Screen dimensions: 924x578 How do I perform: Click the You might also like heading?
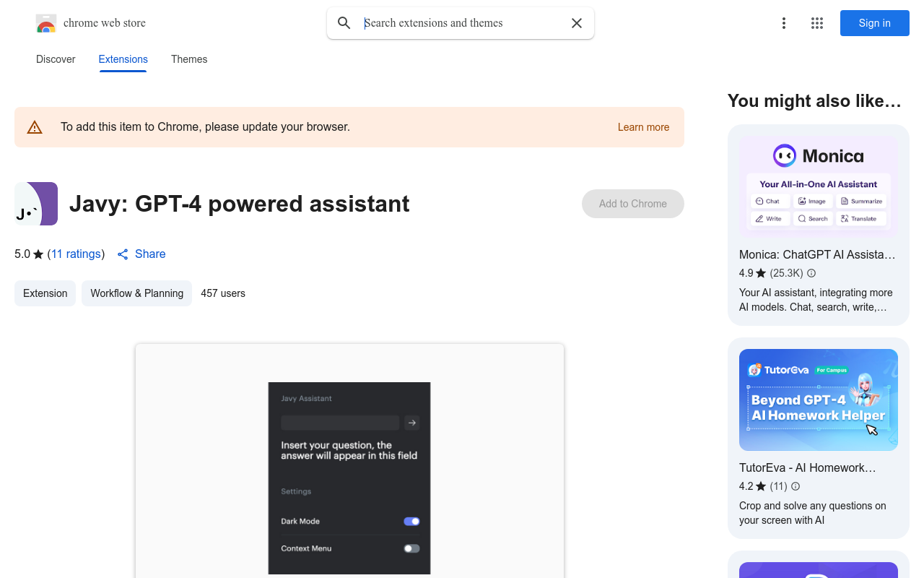click(x=814, y=101)
